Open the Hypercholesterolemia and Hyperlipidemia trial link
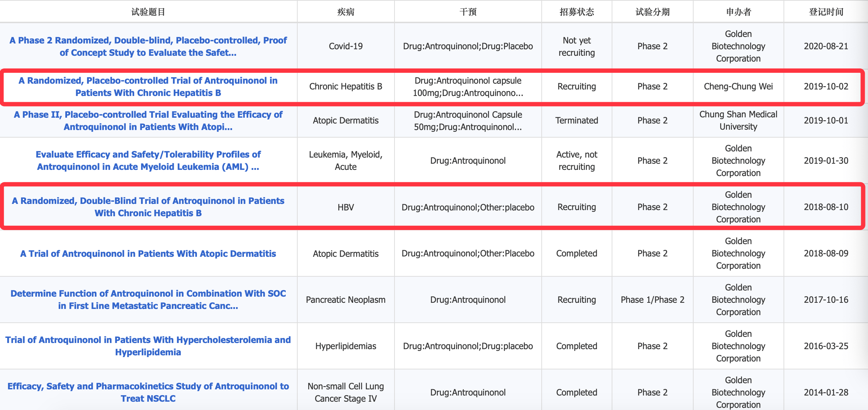 (148, 346)
